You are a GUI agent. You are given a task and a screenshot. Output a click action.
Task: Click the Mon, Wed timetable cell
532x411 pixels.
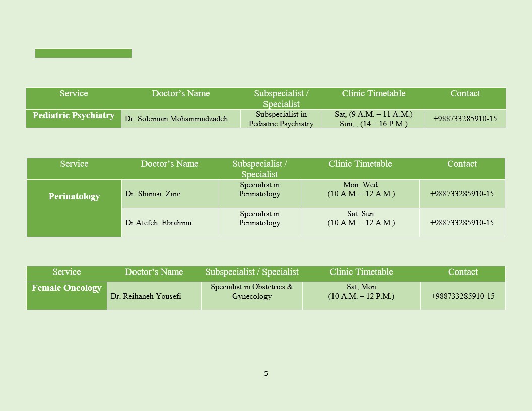361,189
